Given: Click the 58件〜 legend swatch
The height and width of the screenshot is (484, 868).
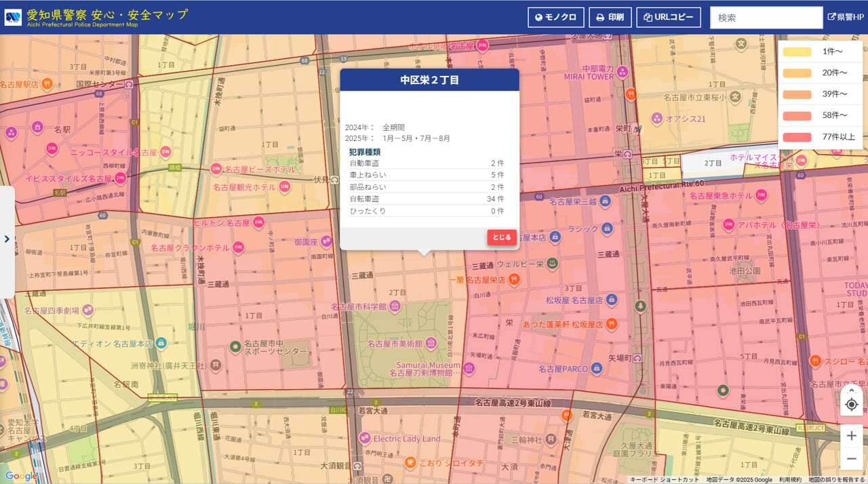Looking at the screenshot, I should click(797, 115).
